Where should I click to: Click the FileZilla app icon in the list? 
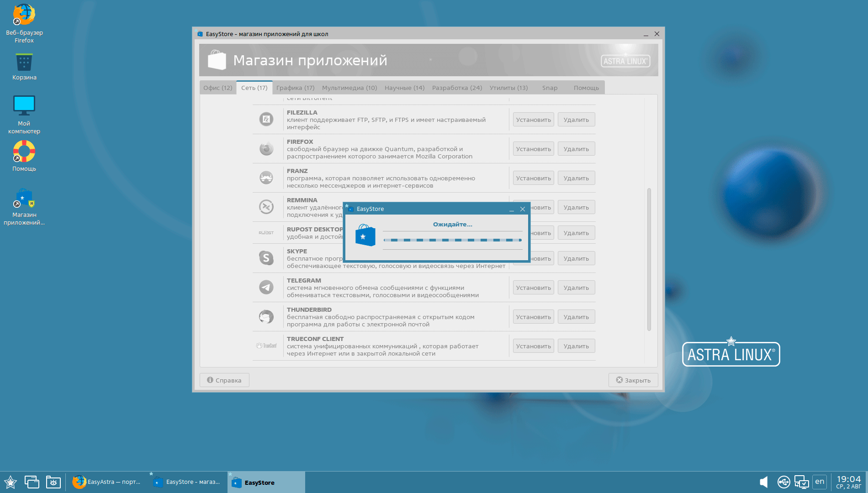point(266,120)
